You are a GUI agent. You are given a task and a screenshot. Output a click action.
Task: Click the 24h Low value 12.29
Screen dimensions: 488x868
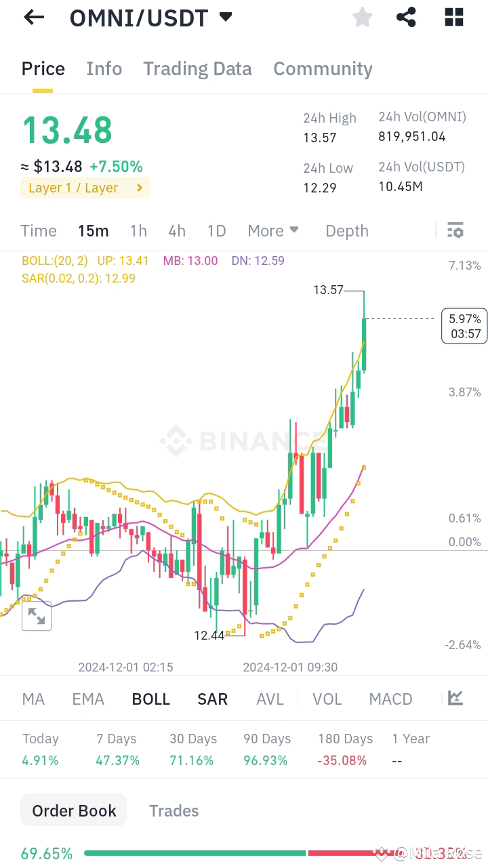[x=320, y=188]
